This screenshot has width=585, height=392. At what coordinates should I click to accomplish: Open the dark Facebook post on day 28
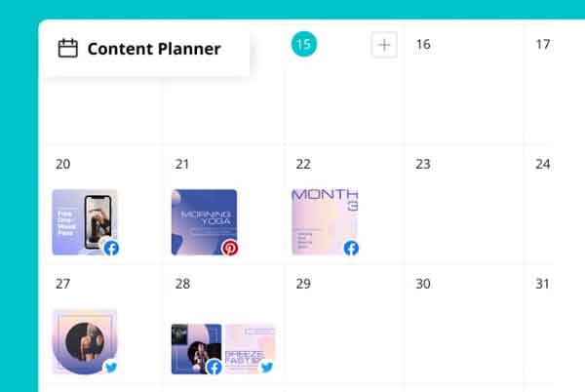pos(195,345)
